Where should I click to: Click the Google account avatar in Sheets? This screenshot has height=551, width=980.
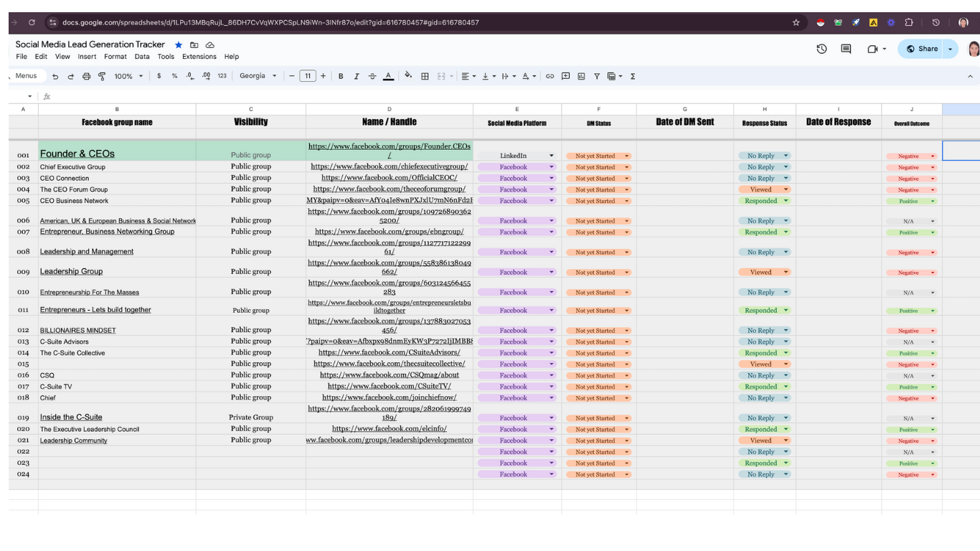(x=974, y=49)
